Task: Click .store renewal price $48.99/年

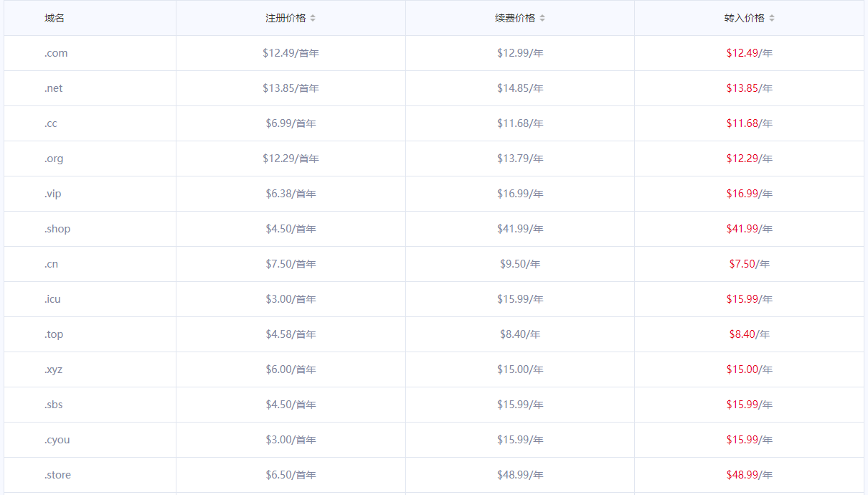Action: click(x=520, y=475)
